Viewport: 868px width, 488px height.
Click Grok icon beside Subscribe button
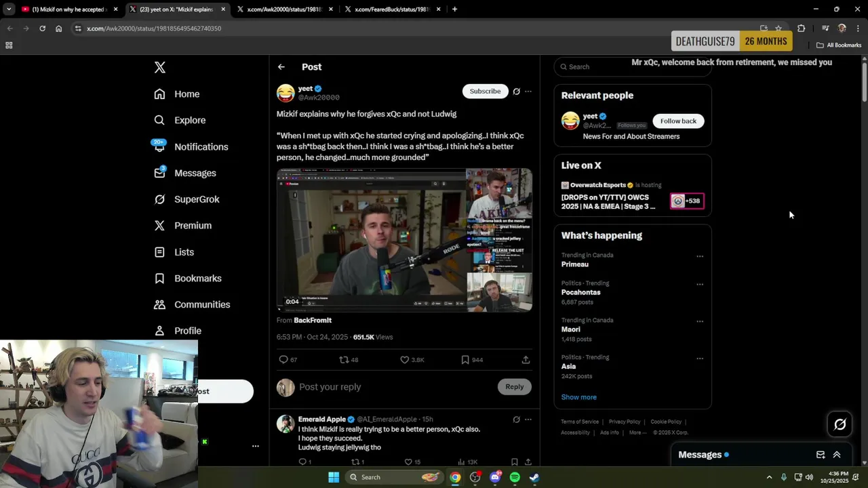pos(517,91)
